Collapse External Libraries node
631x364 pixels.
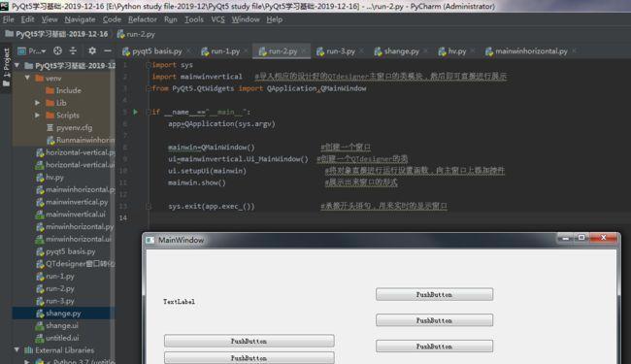(17, 349)
